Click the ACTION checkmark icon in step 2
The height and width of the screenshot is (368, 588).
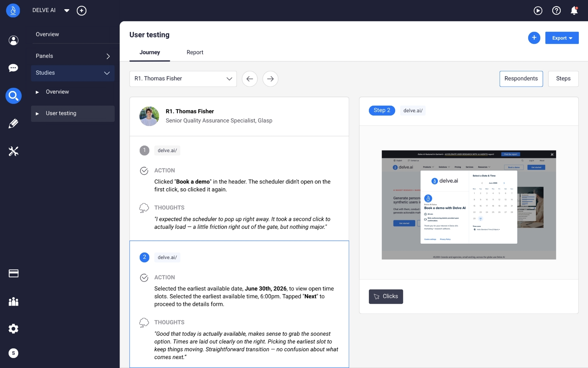coord(144,278)
